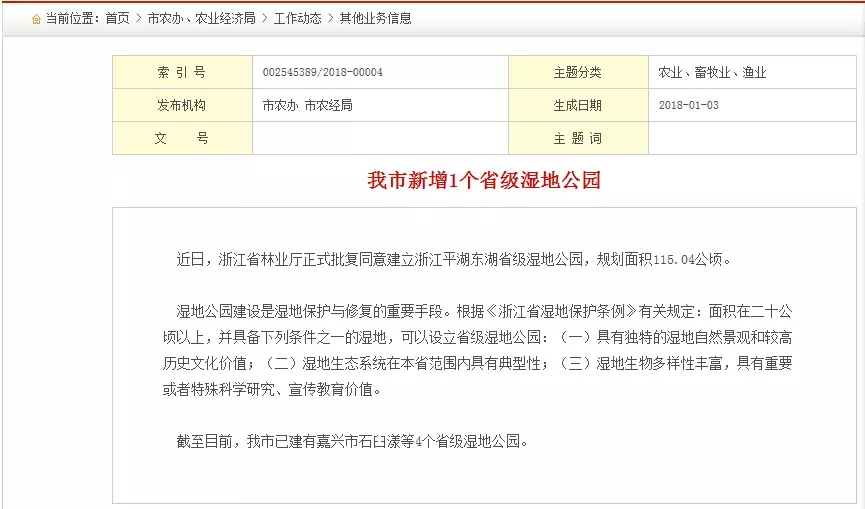Open the 市农办、农业经济局 breadcrumb link
The width and height of the screenshot is (865, 509).
[200, 19]
